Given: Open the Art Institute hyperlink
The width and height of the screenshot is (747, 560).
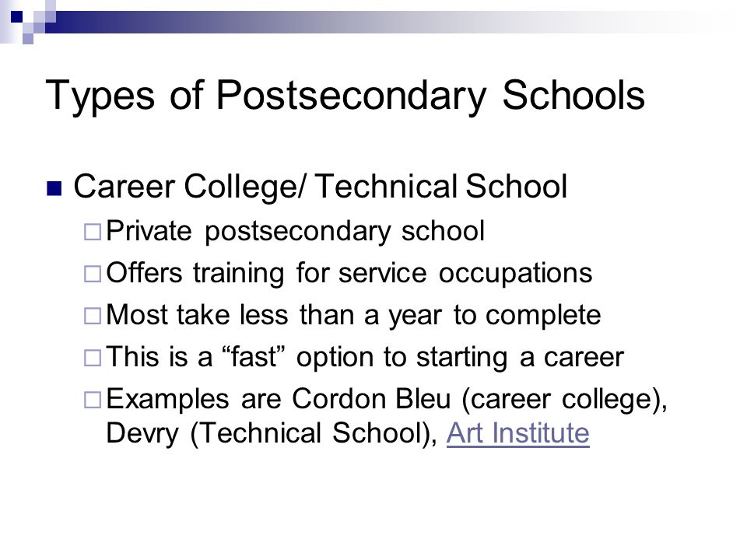Looking at the screenshot, I should (x=518, y=433).
